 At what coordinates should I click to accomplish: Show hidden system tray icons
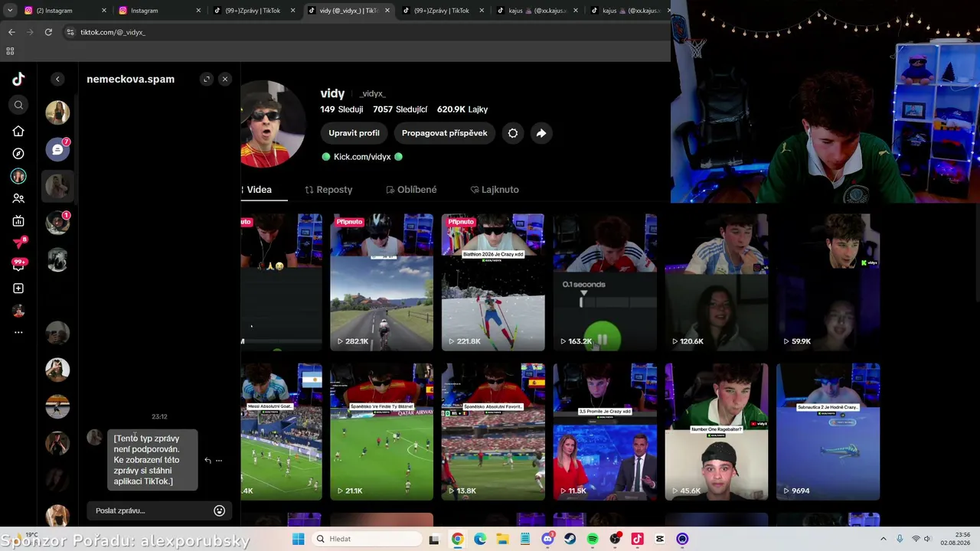(x=883, y=539)
